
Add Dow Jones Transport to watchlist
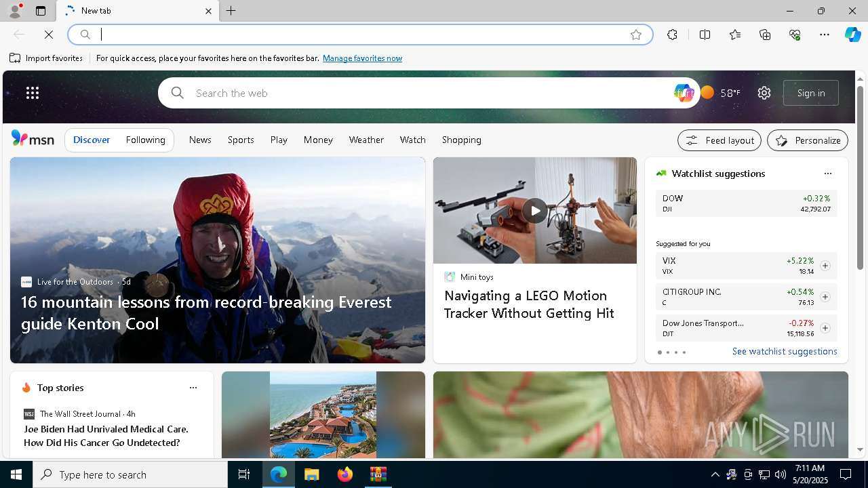pyautogui.click(x=825, y=328)
